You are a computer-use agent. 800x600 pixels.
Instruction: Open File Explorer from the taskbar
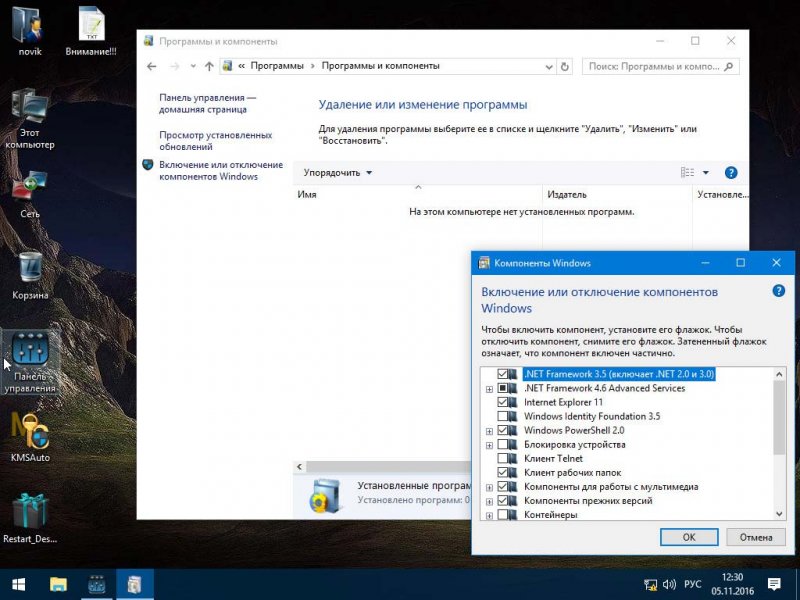tap(58, 584)
